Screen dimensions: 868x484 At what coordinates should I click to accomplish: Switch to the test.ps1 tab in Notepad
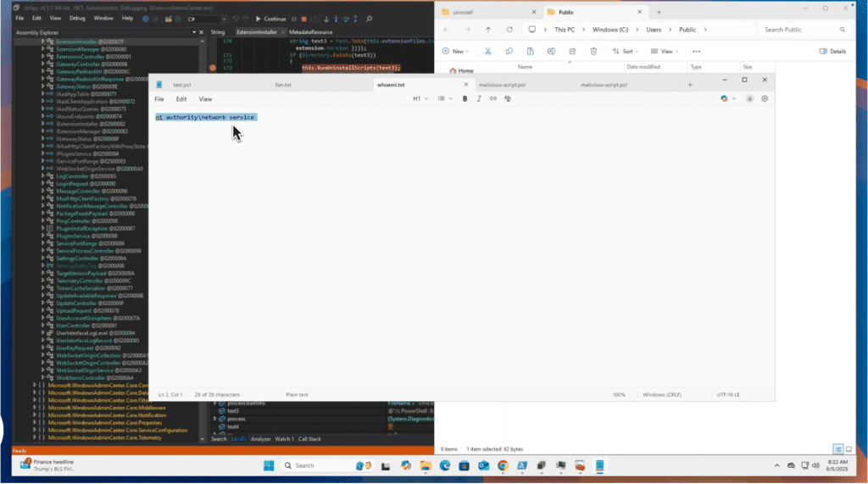pos(181,85)
